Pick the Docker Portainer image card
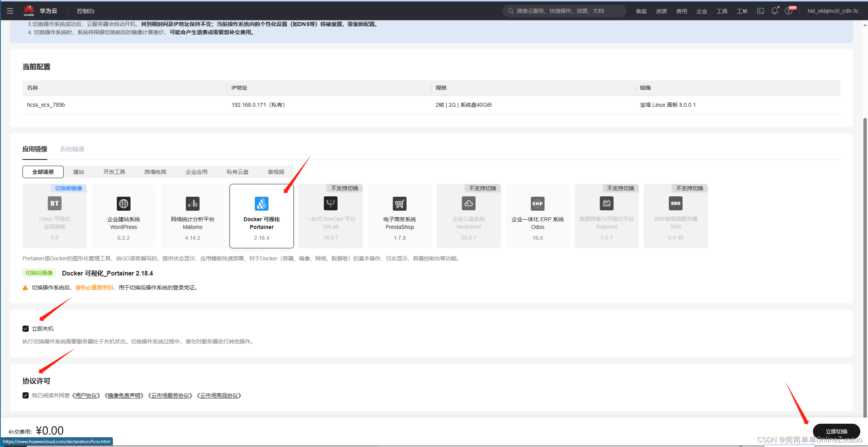The width and height of the screenshot is (868, 447). click(x=262, y=216)
